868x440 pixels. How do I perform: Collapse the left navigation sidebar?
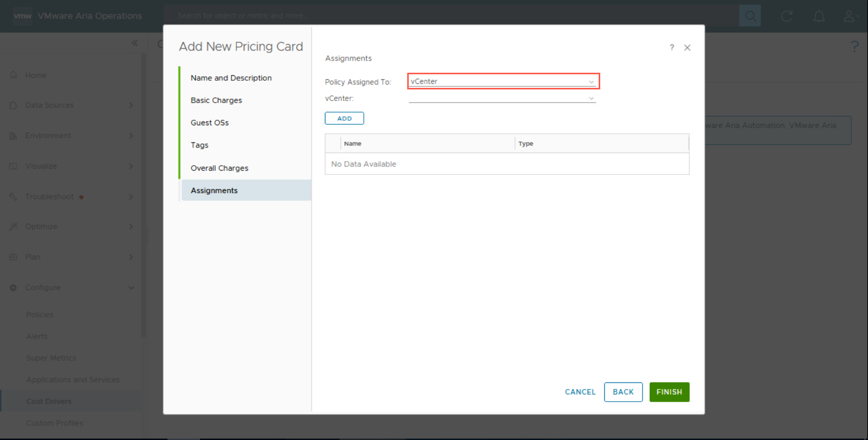pyautogui.click(x=134, y=43)
